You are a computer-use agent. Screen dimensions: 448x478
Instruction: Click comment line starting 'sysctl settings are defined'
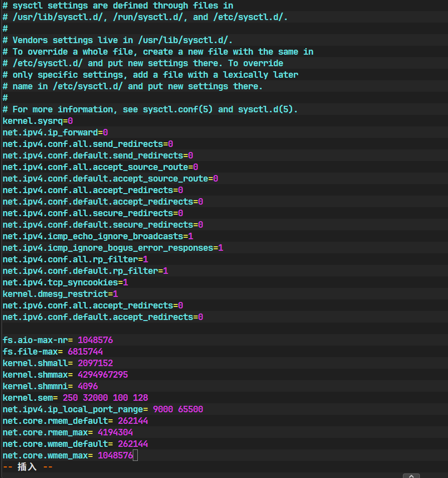(118, 6)
